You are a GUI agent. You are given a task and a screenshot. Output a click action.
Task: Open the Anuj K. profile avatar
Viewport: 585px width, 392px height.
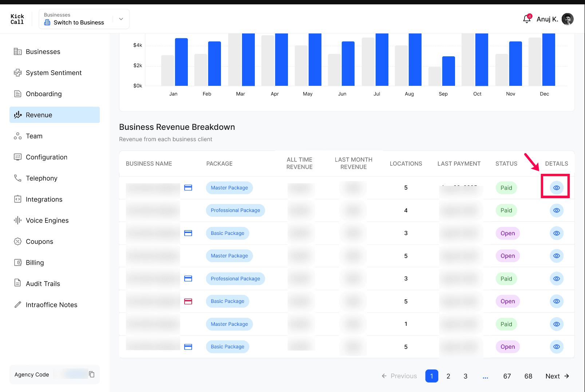coord(568,19)
